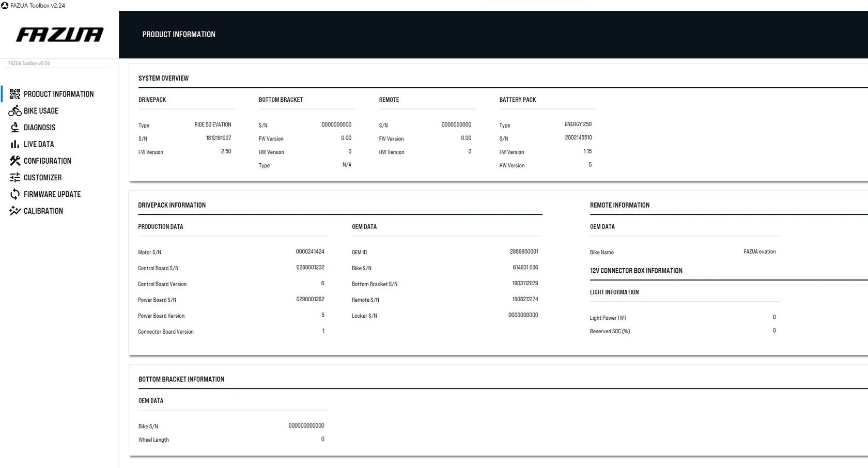Click the bicycle icon for Bike Usage
The image size is (868, 468).
point(15,111)
